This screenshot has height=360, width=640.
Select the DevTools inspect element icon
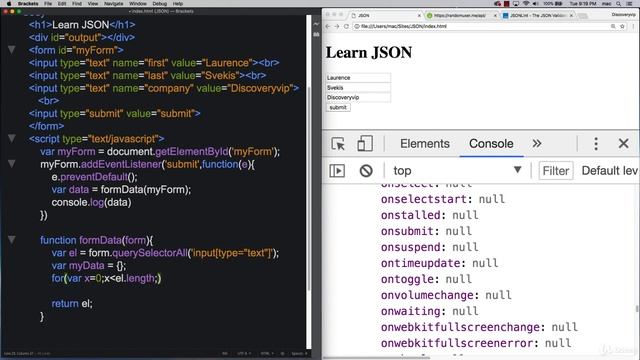point(338,144)
